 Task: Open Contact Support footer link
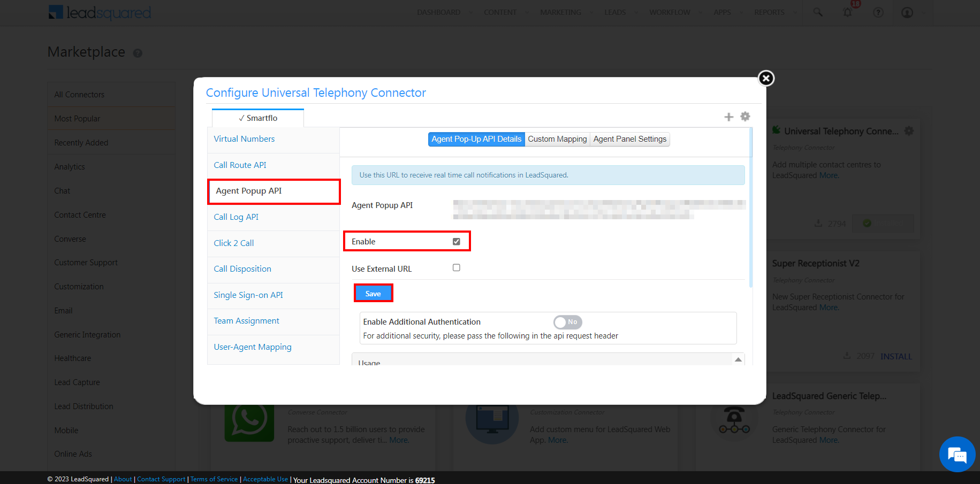pyautogui.click(x=161, y=479)
